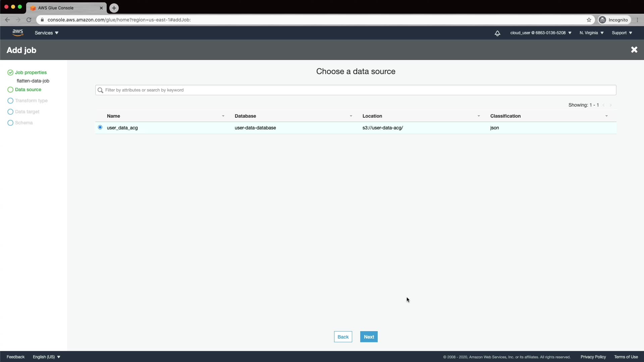
Task: Open Chrome's three-dot menu
Action: point(638,20)
